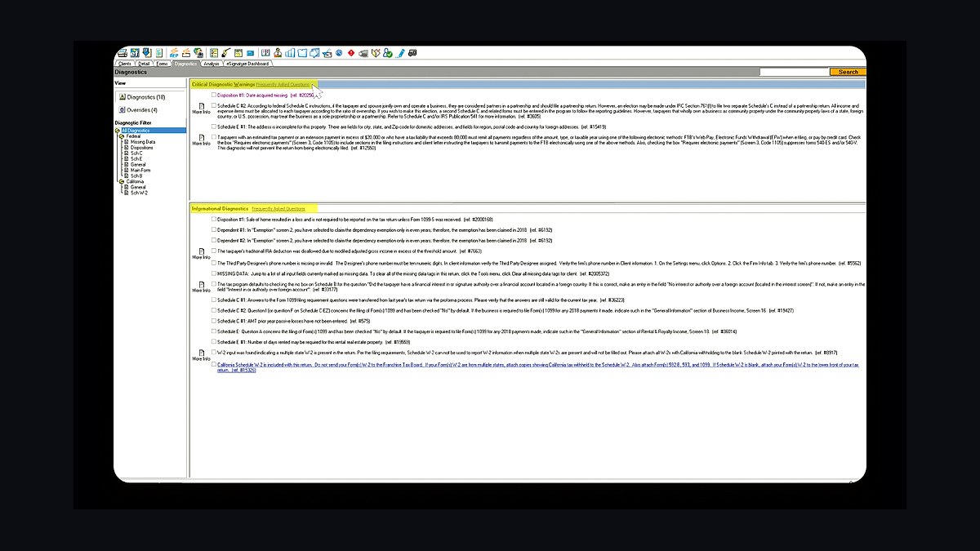Viewport: 980px width, 551px height.
Task: Select the Diagnostics tab
Action: (x=185, y=63)
